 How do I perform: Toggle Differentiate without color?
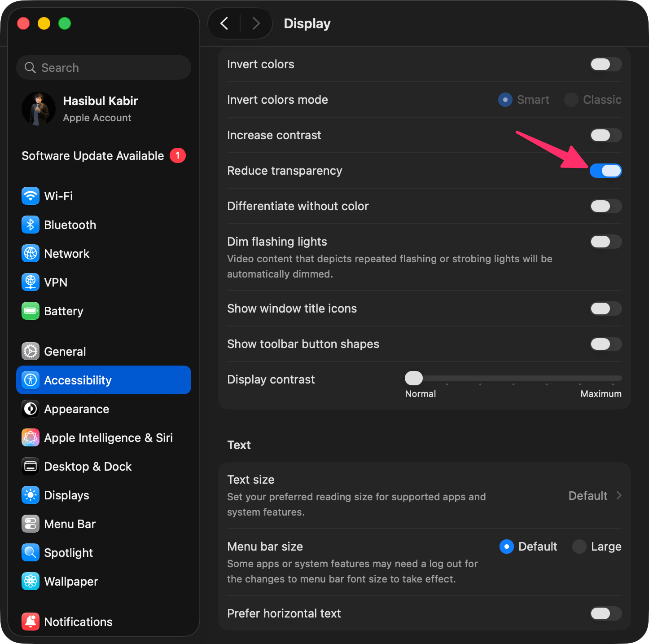(x=605, y=206)
